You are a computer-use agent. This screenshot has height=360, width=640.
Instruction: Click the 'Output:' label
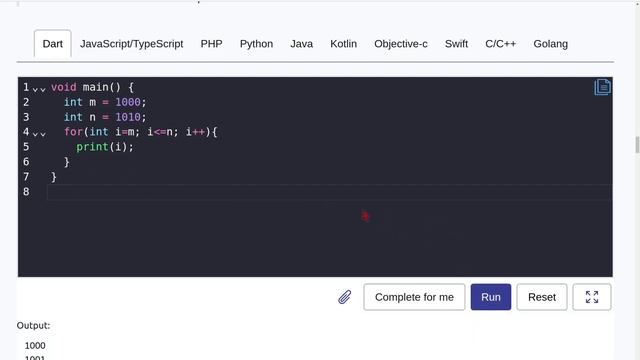click(x=33, y=326)
